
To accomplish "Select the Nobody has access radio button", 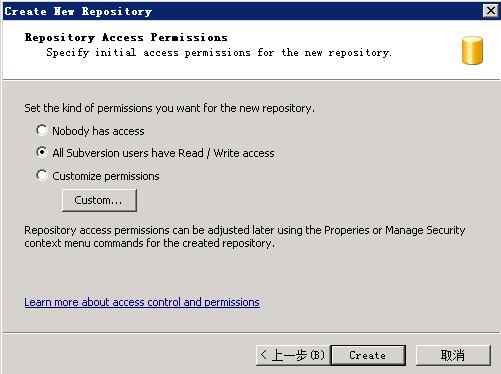I will [42, 130].
